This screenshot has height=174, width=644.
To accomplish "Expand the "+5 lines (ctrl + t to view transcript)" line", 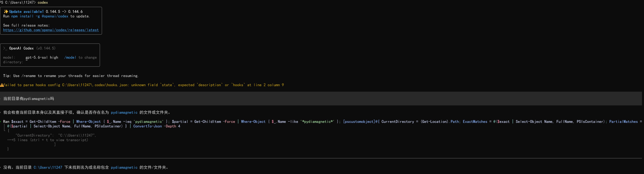I will 48,140.
